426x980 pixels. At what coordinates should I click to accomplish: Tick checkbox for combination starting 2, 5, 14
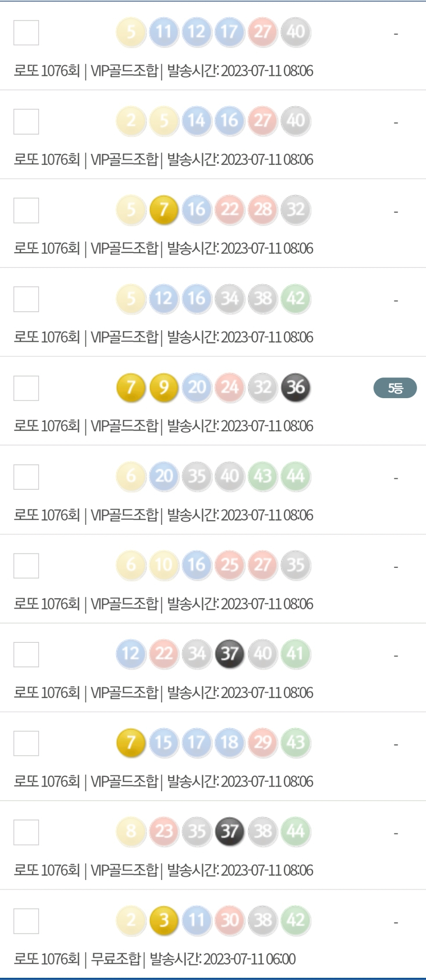point(26,121)
